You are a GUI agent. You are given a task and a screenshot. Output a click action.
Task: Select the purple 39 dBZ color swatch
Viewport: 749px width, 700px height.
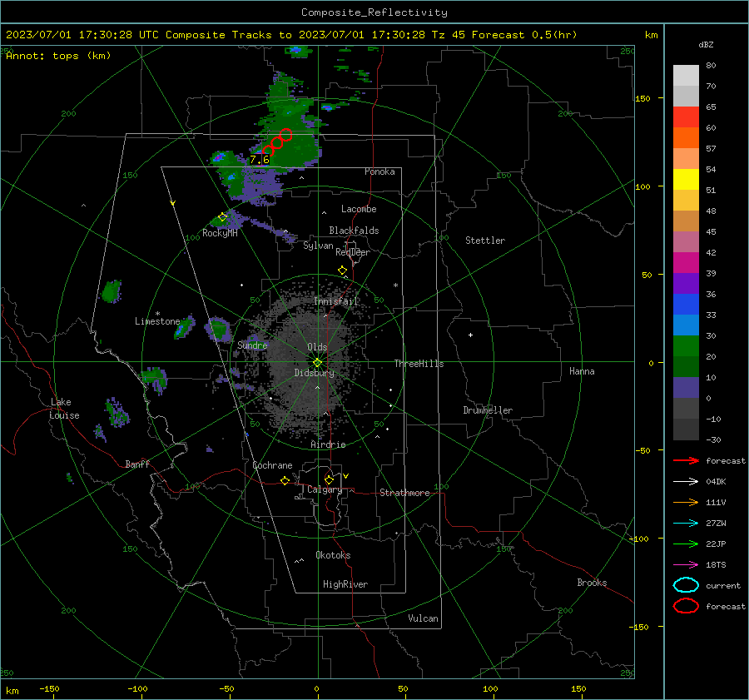[x=686, y=283]
